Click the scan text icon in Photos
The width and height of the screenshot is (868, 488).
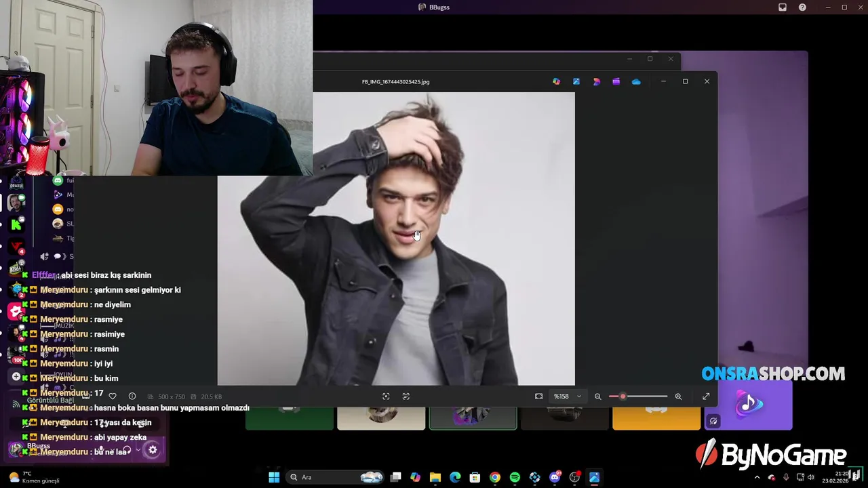click(x=406, y=396)
